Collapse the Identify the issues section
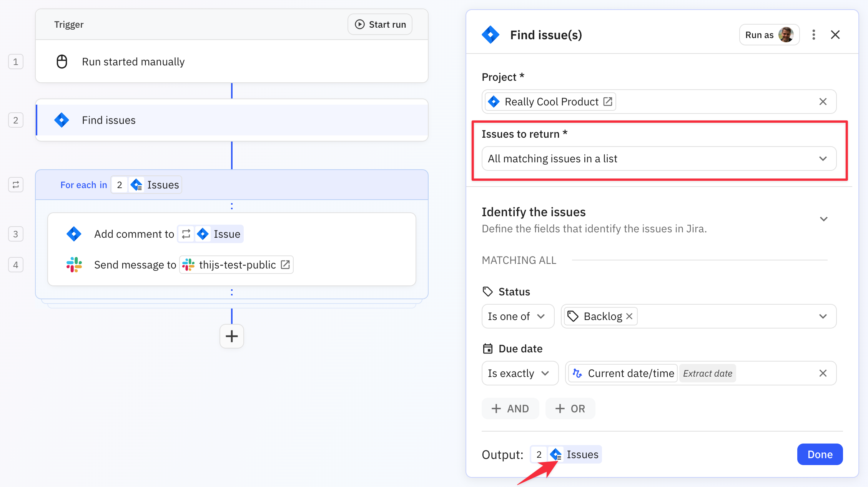The height and width of the screenshot is (487, 868). [x=824, y=218]
